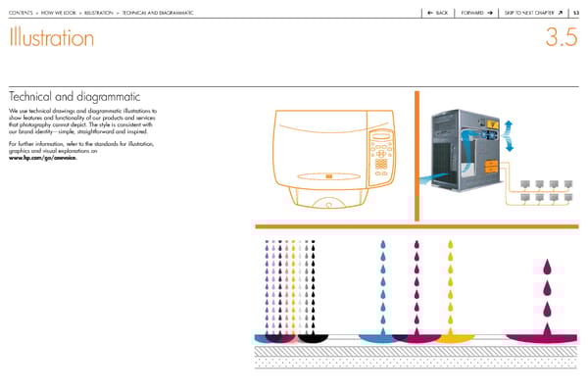Click the skip to next chapter arrow icon
Viewport: 588px width, 392px height.
[x=559, y=12]
